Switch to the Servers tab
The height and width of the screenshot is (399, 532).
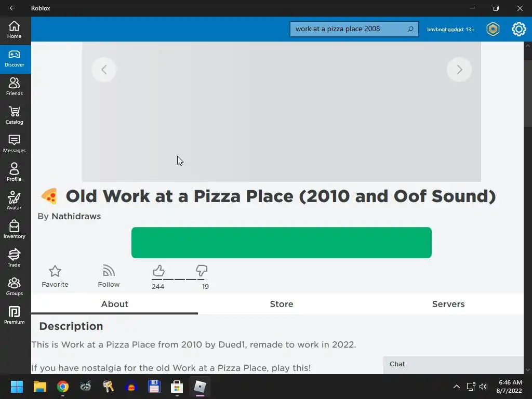(448, 304)
